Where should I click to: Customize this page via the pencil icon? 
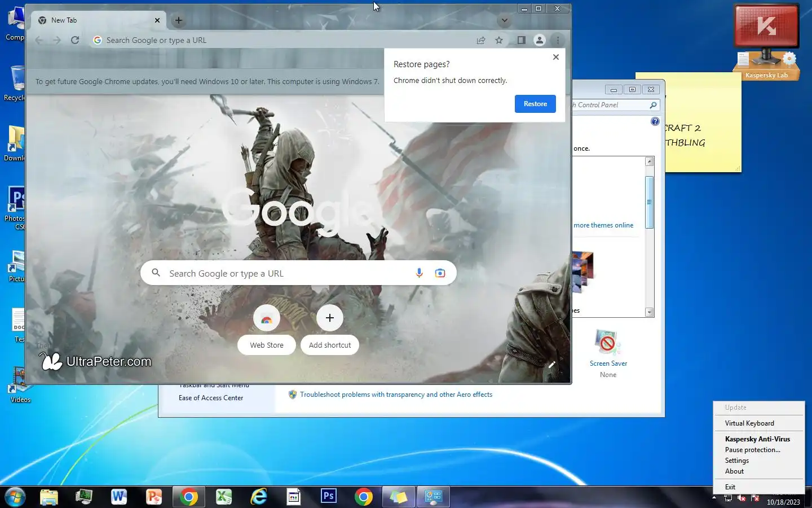tap(552, 365)
